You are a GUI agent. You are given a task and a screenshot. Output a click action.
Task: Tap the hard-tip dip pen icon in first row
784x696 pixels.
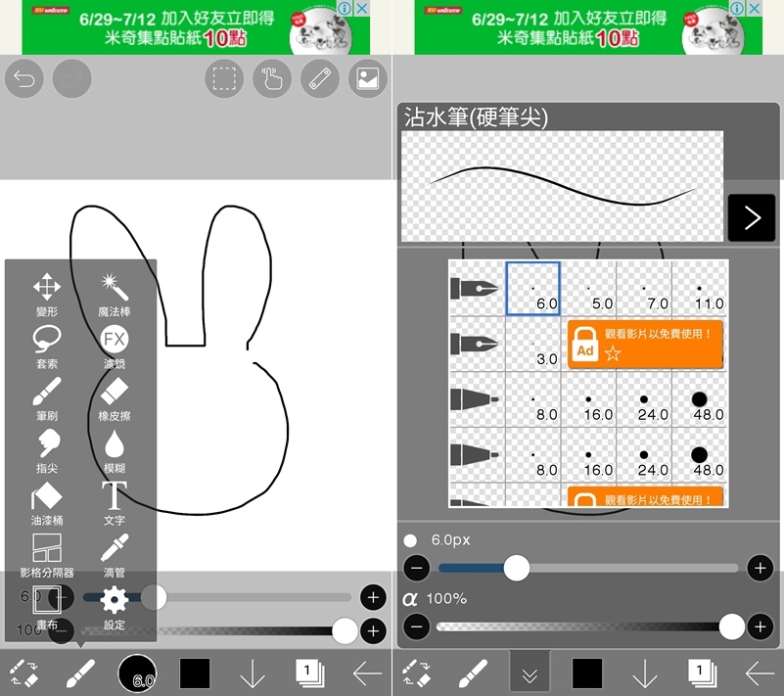tap(475, 289)
